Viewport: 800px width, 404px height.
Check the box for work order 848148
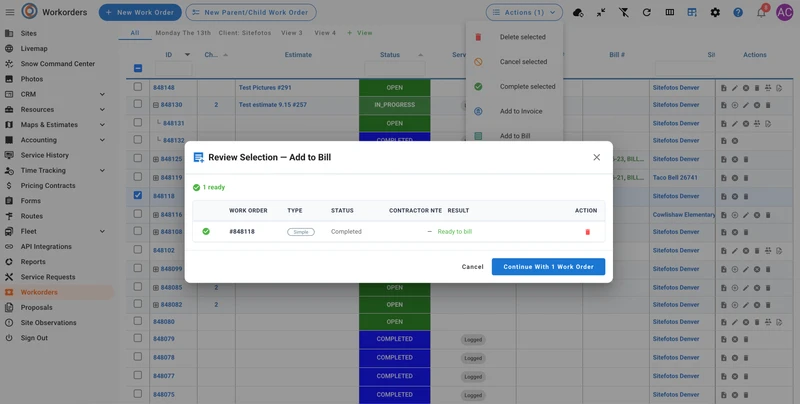pos(138,87)
